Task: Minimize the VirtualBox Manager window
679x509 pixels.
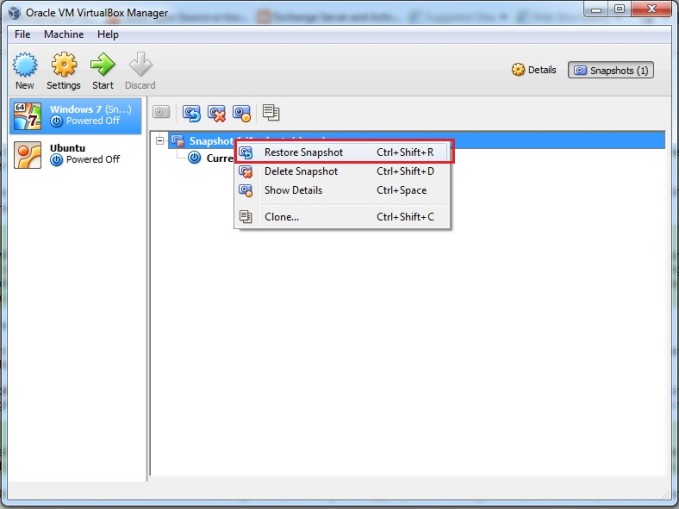Action: [x=596, y=9]
